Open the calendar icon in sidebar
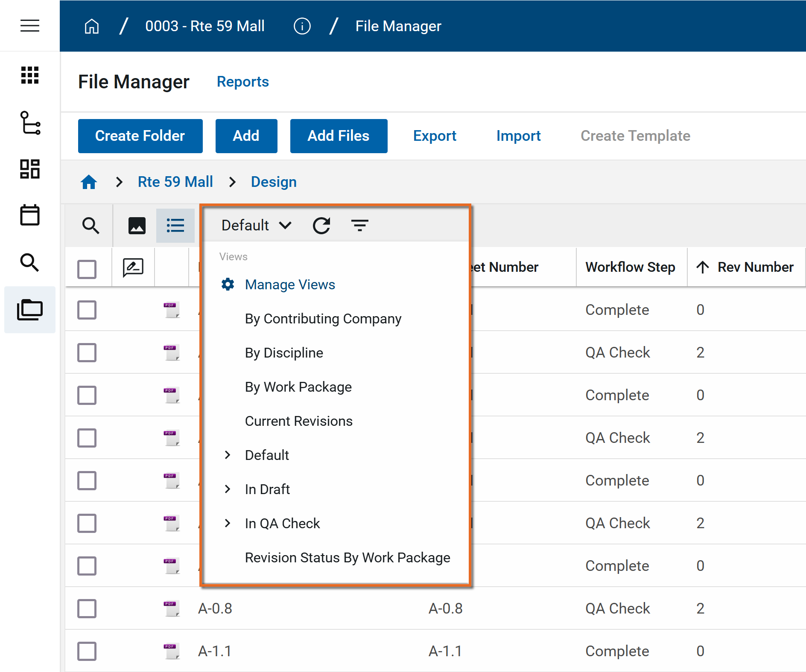This screenshot has height=672, width=806. (x=30, y=215)
